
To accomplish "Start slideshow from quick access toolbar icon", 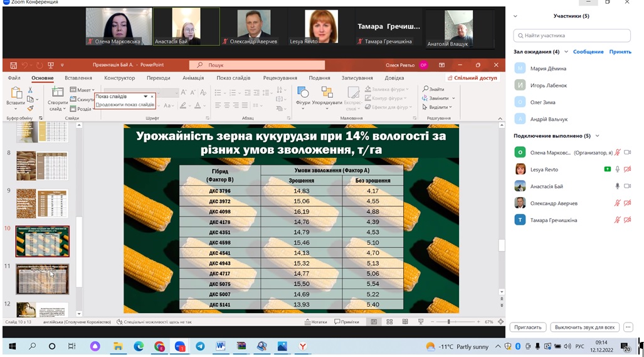I will 51,65.
